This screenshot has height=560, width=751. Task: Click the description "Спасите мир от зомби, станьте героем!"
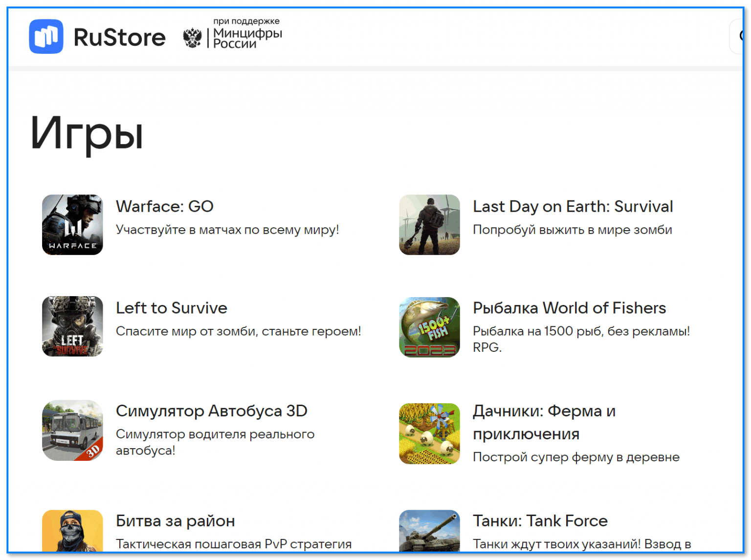[x=238, y=331]
